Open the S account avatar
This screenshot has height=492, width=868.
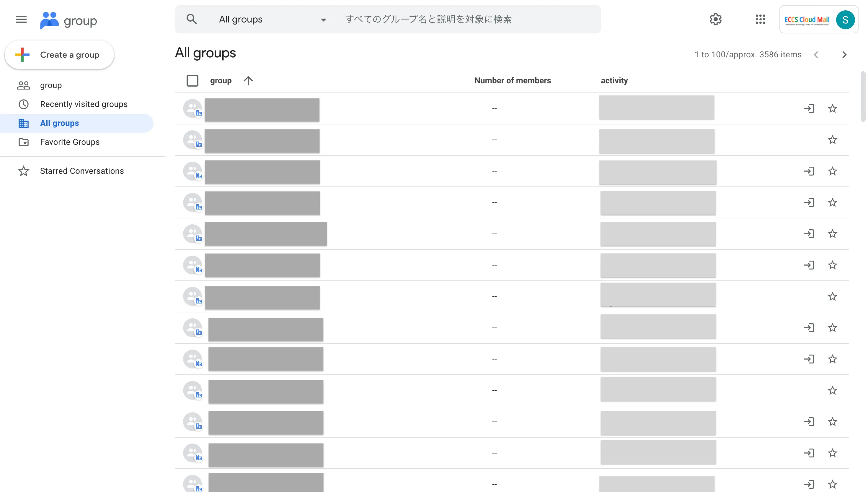(845, 20)
